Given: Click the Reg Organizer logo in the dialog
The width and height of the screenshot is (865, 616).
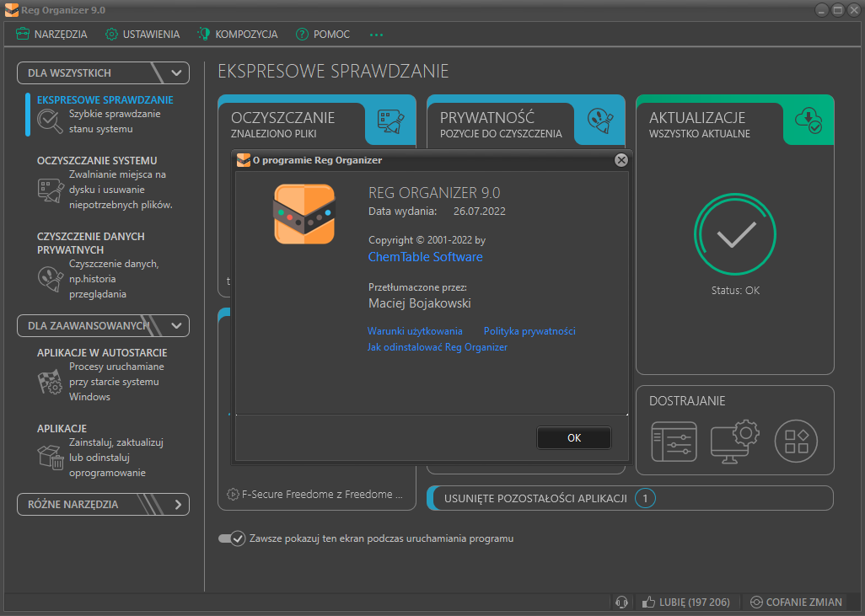Looking at the screenshot, I should click(x=304, y=214).
